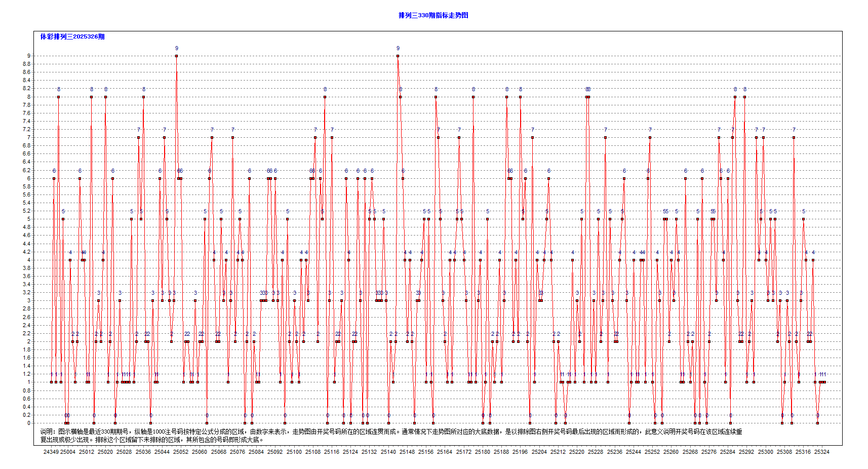Select the x-axis period label 25204
This screenshot has height=469, width=868.
(x=539, y=452)
